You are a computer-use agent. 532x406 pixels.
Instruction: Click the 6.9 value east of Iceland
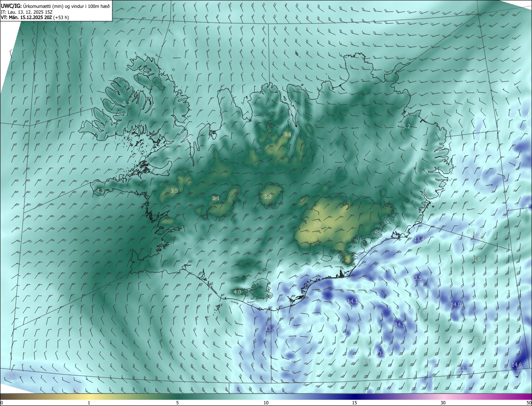pyautogui.click(x=477, y=259)
